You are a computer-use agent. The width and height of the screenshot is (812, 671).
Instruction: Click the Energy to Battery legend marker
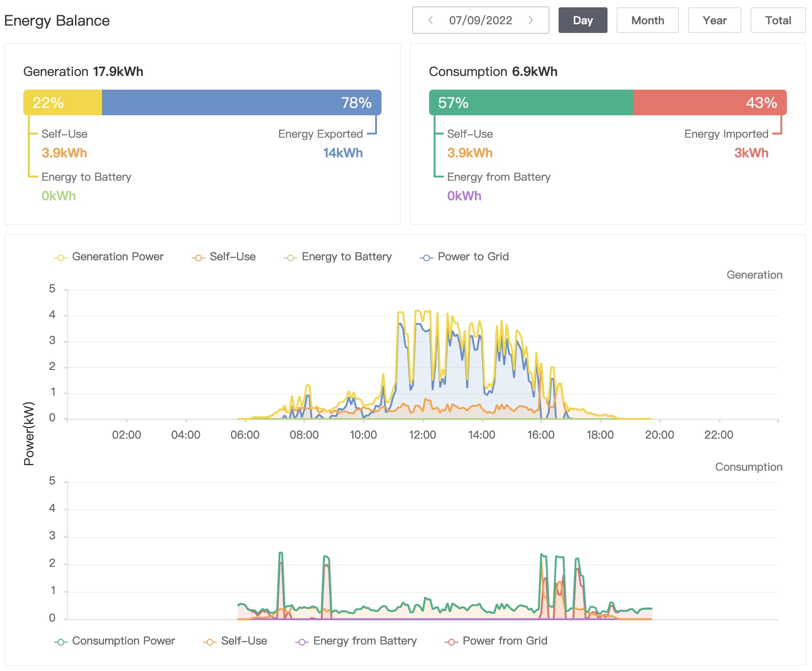pyautogui.click(x=290, y=258)
